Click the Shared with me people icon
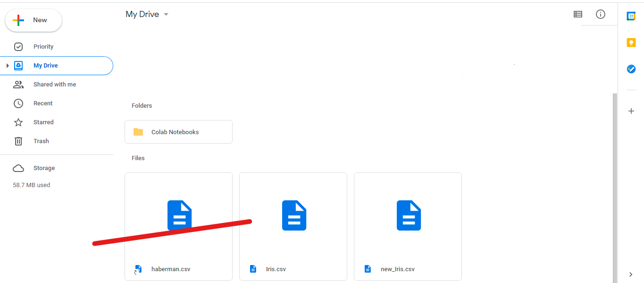 [18, 85]
